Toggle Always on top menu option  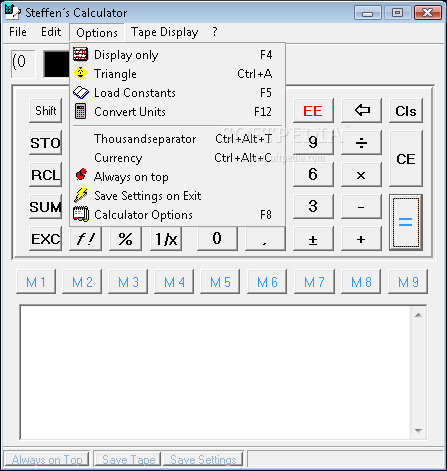point(177,177)
